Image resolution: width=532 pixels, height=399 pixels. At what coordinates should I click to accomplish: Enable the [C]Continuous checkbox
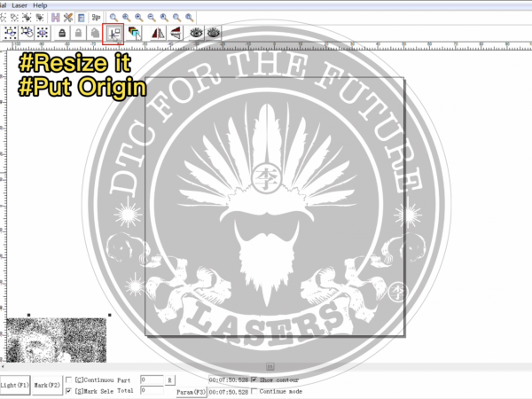tap(68, 379)
